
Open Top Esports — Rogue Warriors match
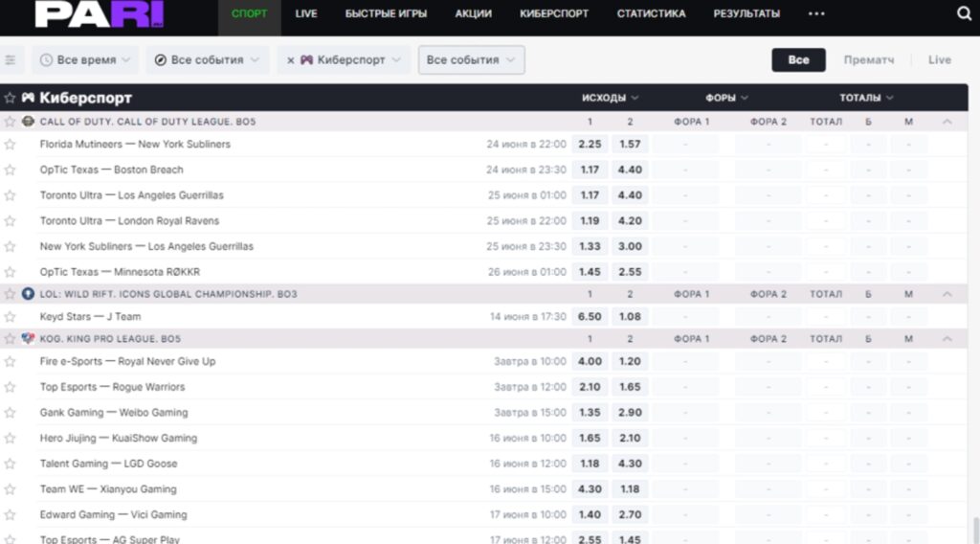[x=113, y=387]
